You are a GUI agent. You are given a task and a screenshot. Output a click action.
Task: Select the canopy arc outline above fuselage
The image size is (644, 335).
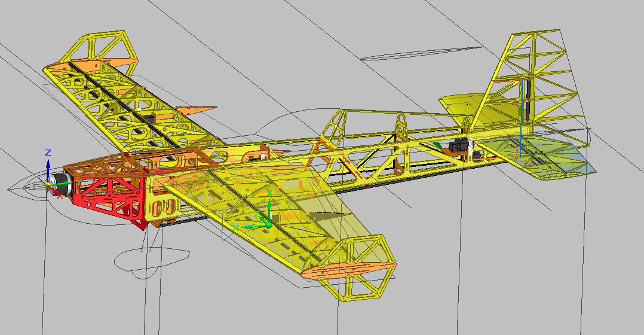(x=287, y=120)
